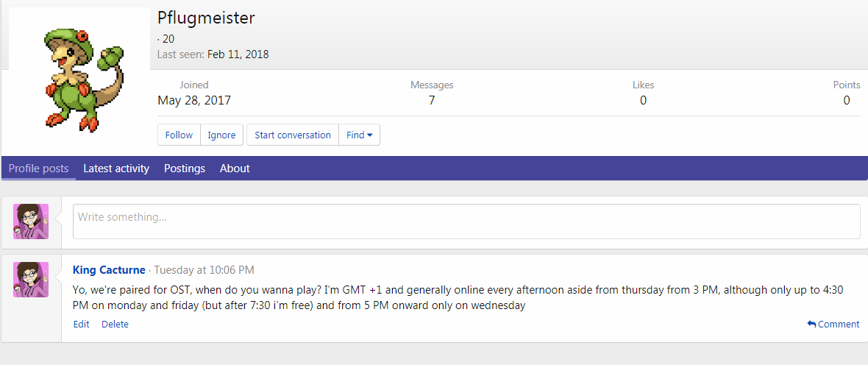Click the Points value 0
This screenshot has width=868, height=365.
[x=847, y=101]
